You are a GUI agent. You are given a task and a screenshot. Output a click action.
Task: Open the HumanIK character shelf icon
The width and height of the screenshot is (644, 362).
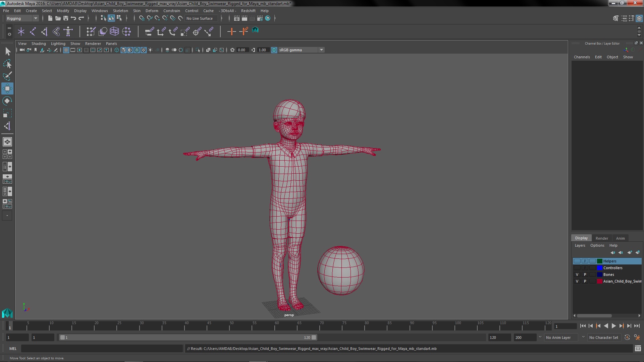pos(68,32)
